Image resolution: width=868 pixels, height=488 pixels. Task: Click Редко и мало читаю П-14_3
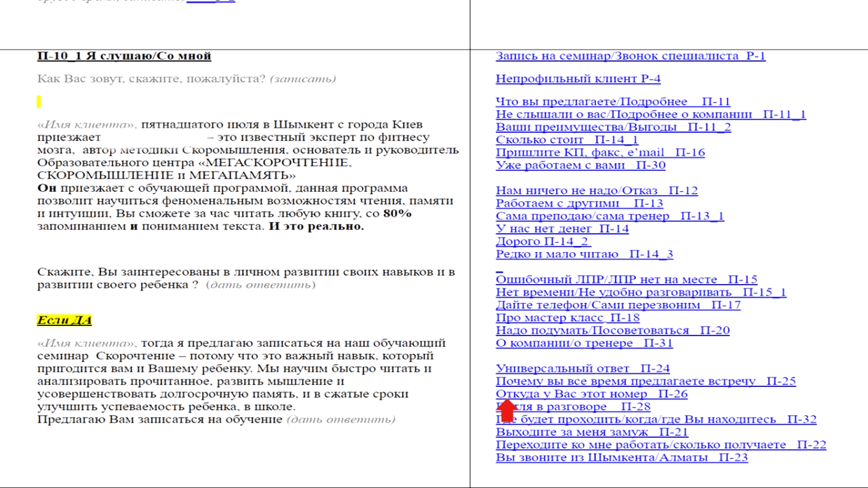click(x=584, y=254)
